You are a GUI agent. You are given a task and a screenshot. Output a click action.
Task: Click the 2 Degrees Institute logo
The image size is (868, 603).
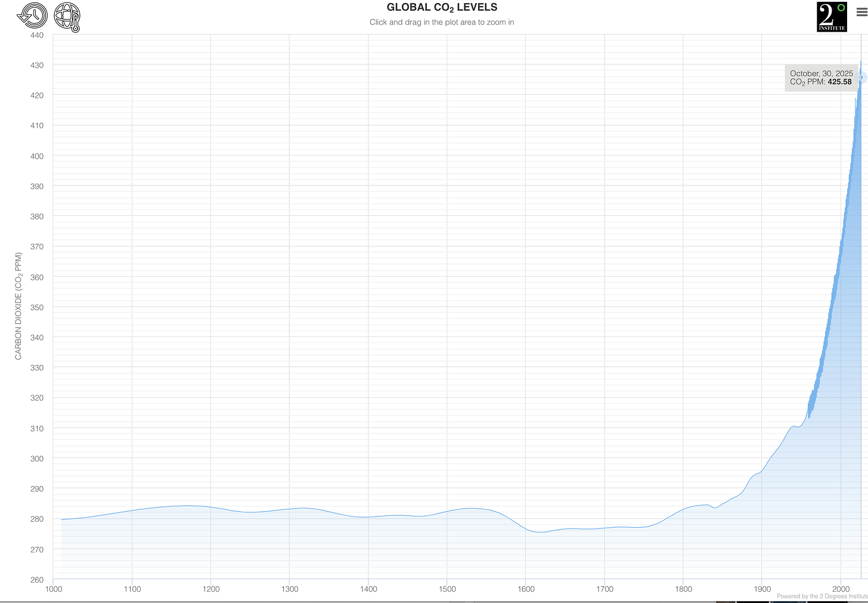click(x=832, y=16)
